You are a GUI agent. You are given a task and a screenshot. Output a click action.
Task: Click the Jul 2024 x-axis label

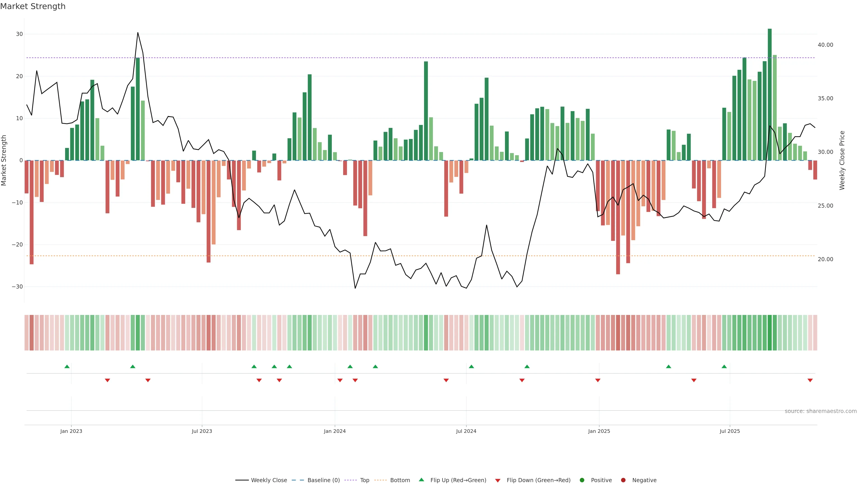click(x=466, y=431)
